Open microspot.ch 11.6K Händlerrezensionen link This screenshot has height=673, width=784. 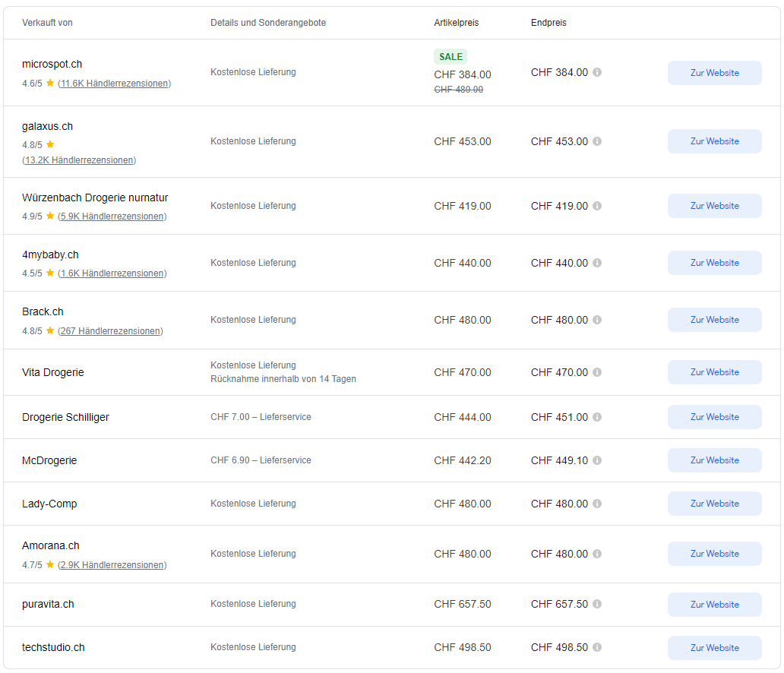click(114, 84)
